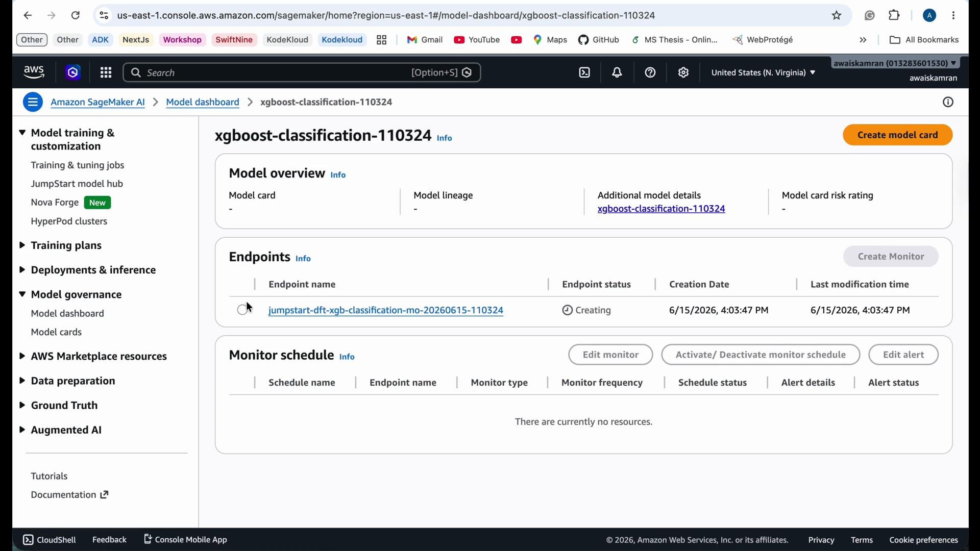Screen dimensions: 980x551
Task: Open Training & tuning jobs in the sidebar
Action: (x=78, y=166)
